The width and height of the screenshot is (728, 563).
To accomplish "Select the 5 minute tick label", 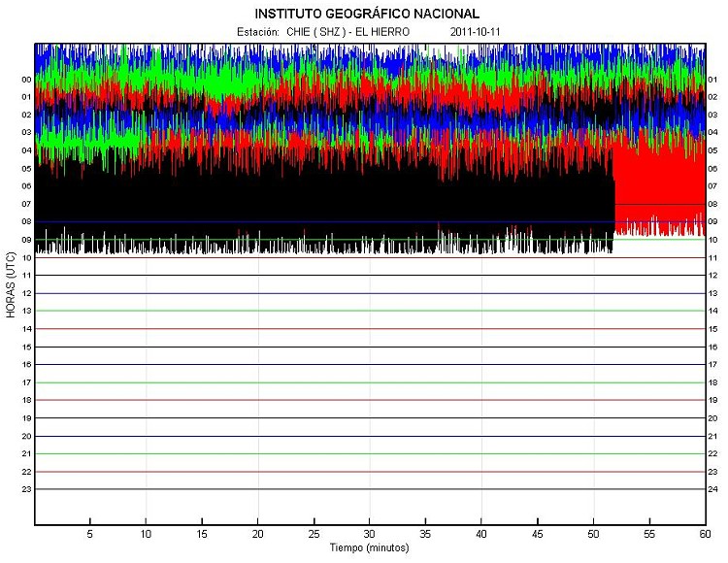I will (x=89, y=534).
